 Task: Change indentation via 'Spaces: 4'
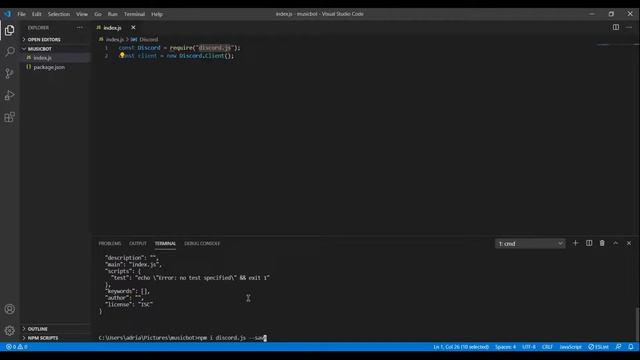coord(505,347)
